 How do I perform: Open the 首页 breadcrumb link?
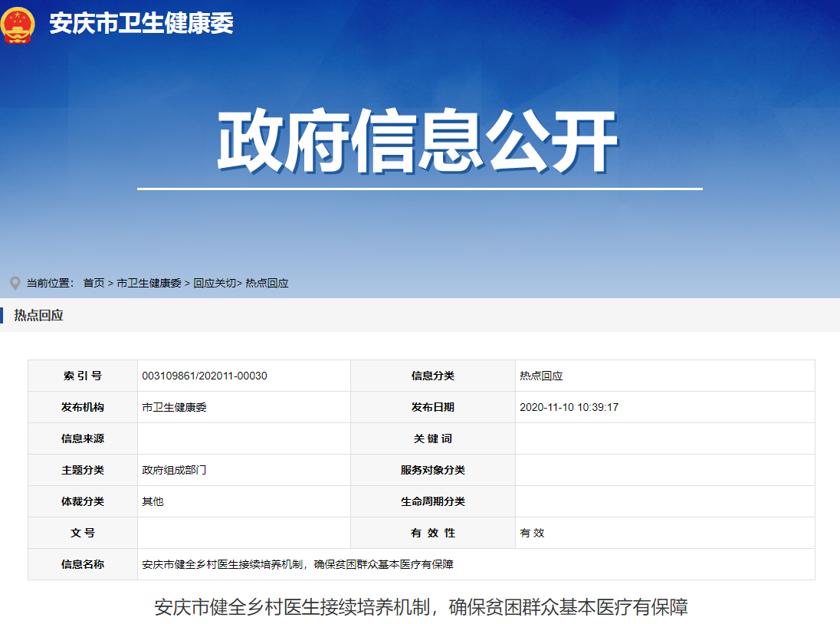tap(94, 283)
